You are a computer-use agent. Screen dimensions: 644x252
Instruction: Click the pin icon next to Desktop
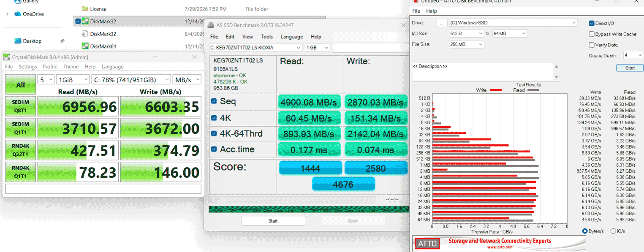pos(62,41)
